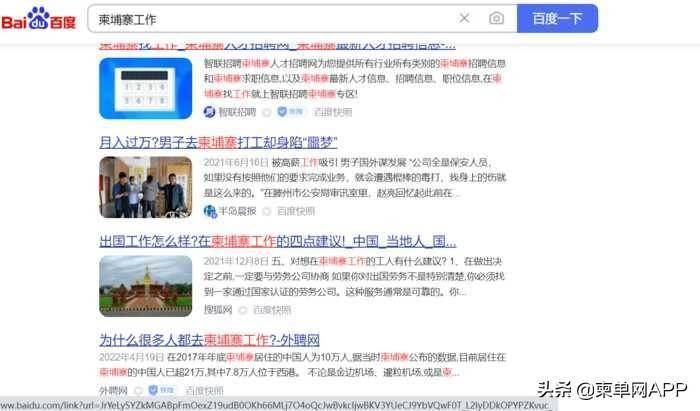Open 百度快照 for the 智联招聘 result
700x411 pixels.
(x=333, y=112)
